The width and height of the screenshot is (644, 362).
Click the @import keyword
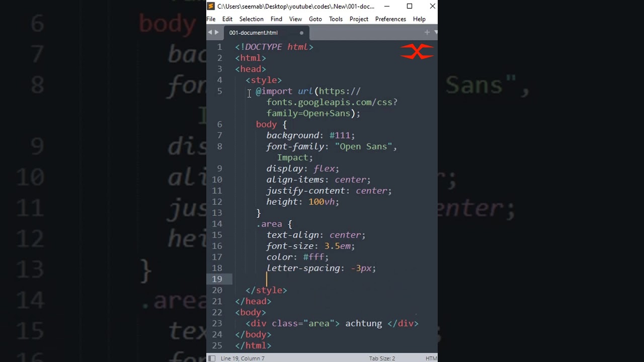(x=274, y=91)
